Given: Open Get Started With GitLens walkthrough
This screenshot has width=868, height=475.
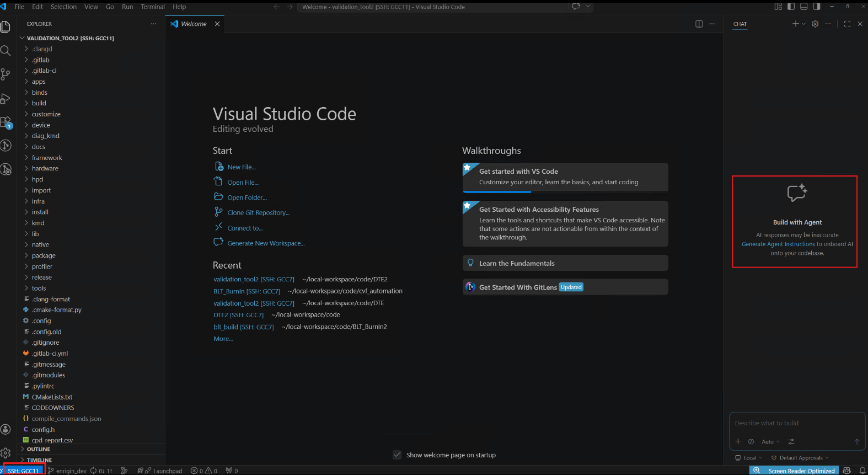Looking at the screenshot, I should click(x=565, y=287).
